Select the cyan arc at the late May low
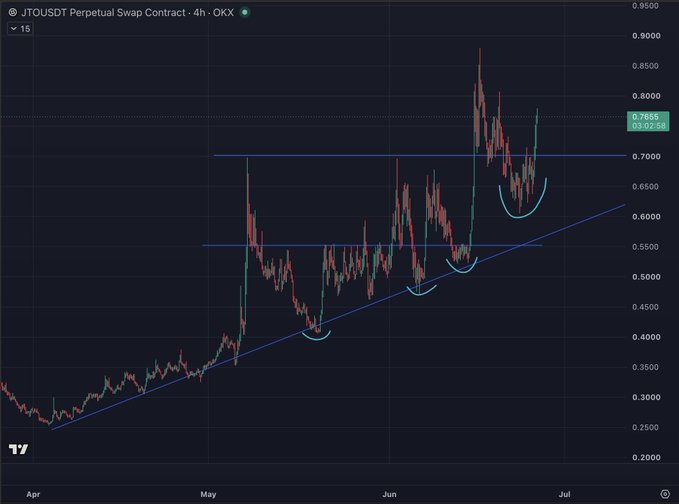The width and height of the screenshot is (679, 504). [317, 337]
